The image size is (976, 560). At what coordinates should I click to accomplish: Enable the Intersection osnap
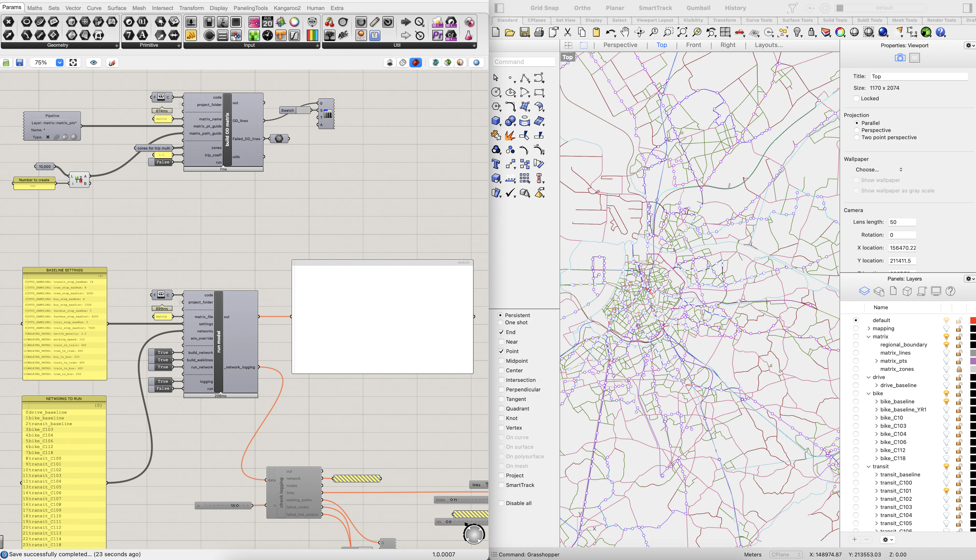click(x=501, y=380)
